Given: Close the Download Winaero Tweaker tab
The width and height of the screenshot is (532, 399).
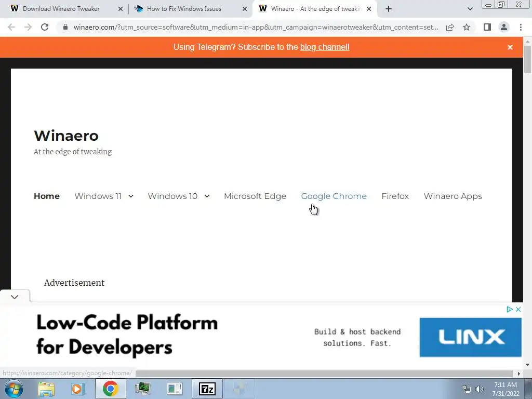Looking at the screenshot, I should click(121, 9).
